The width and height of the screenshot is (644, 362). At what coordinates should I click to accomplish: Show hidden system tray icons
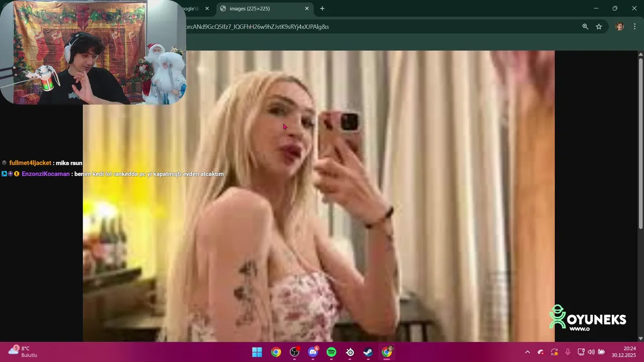click(527, 352)
